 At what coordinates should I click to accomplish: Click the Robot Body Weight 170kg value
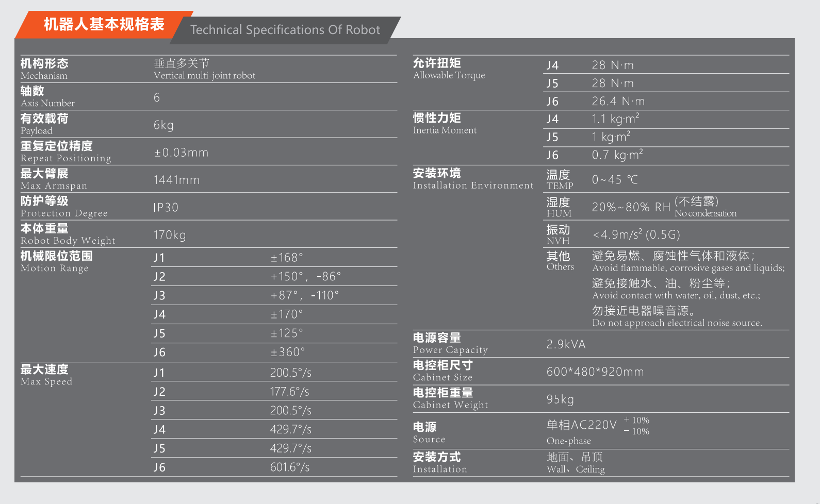coord(170,235)
